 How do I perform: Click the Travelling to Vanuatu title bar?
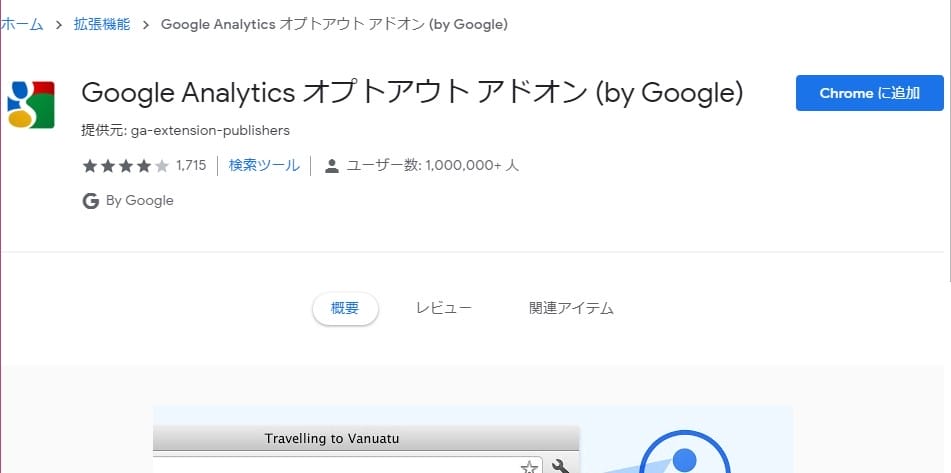tap(332, 439)
